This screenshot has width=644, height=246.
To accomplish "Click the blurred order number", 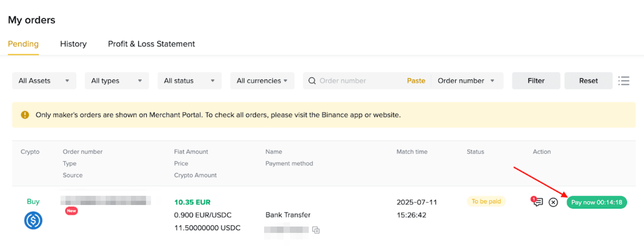I will click(x=106, y=200).
